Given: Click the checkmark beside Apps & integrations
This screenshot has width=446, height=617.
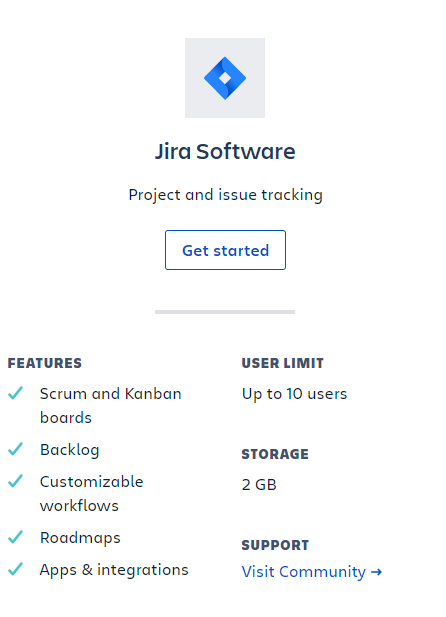Looking at the screenshot, I should point(15,569).
